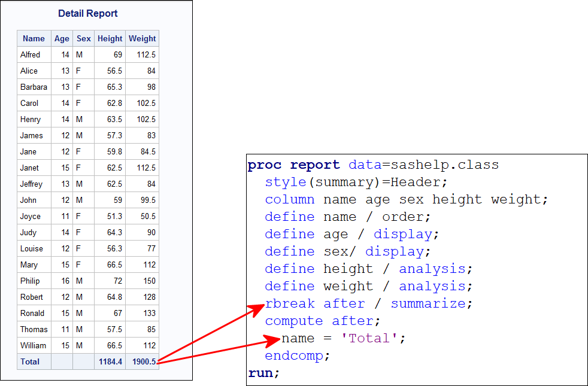The height and width of the screenshot is (386, 588).
Task: Click the name cell Ronald
Action: click(32, 313)
